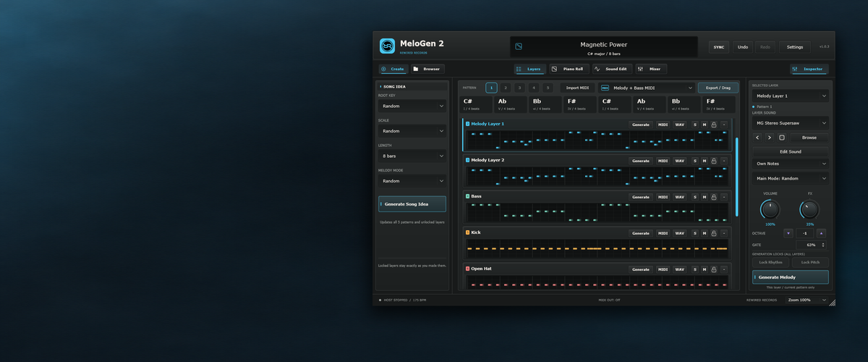Click the resize grip at window corner
The width and height of the screenshot is (868, 362).
click(x=832, y=303)
